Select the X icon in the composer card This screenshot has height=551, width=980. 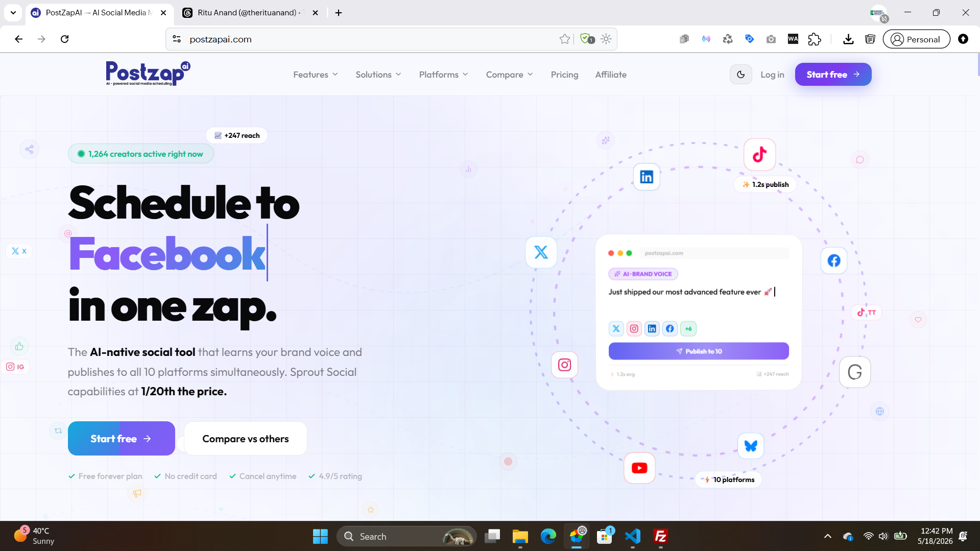616,329
